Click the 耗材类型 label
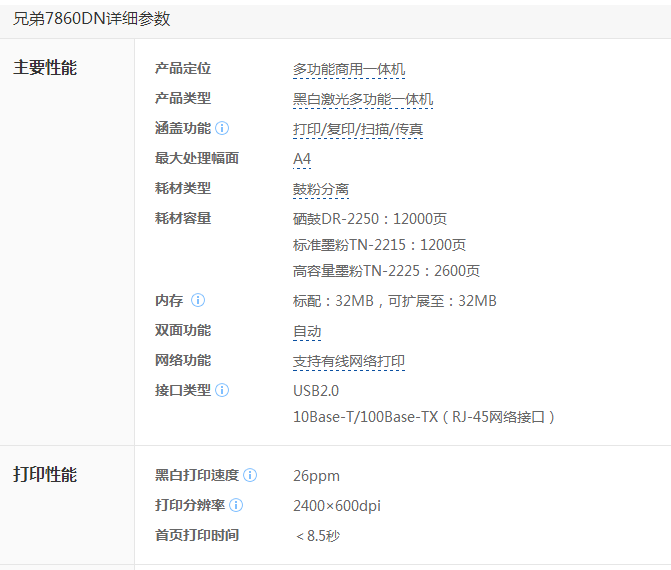This screenshot has height=570, width=671. [183, 188]
